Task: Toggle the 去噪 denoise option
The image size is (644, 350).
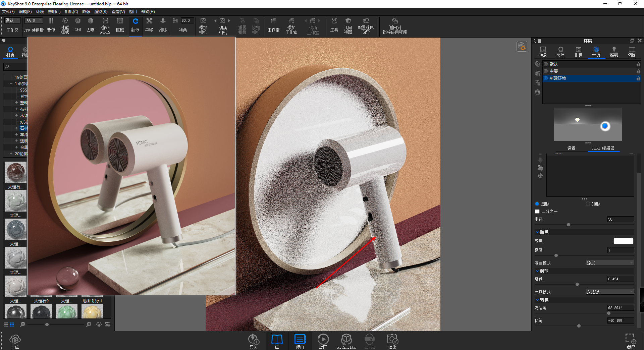Action: [x=91, y=25]
